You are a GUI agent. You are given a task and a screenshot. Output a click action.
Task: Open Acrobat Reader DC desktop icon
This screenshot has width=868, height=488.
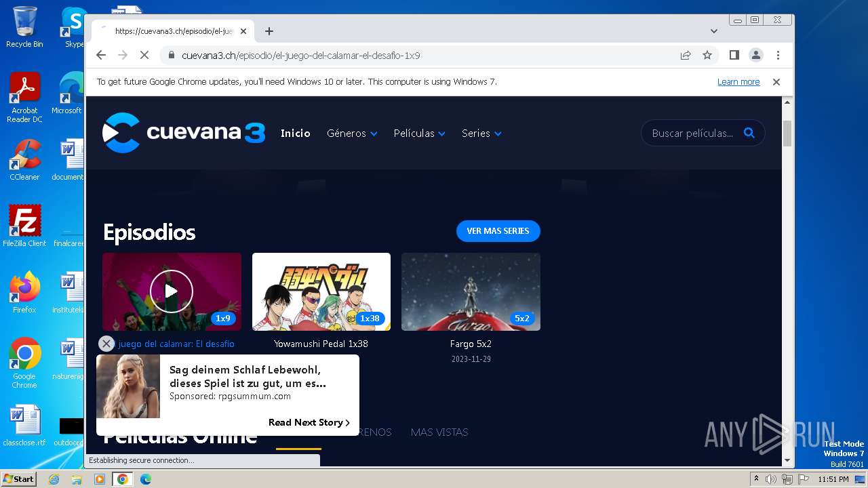pos(24,98)
